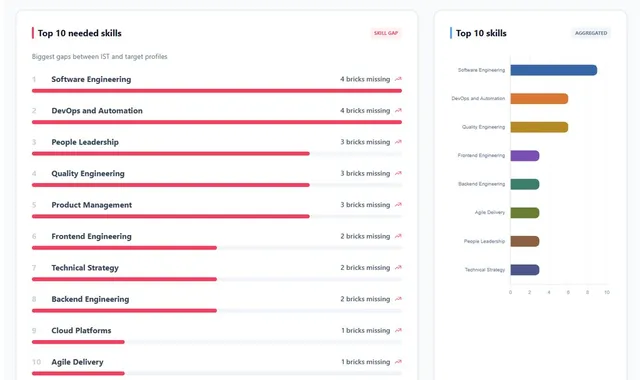Image resolution: width=640 pixels, height=380 pixels.
Task: Select the Technical Strategy needed skill name
Action: [85, 268]
